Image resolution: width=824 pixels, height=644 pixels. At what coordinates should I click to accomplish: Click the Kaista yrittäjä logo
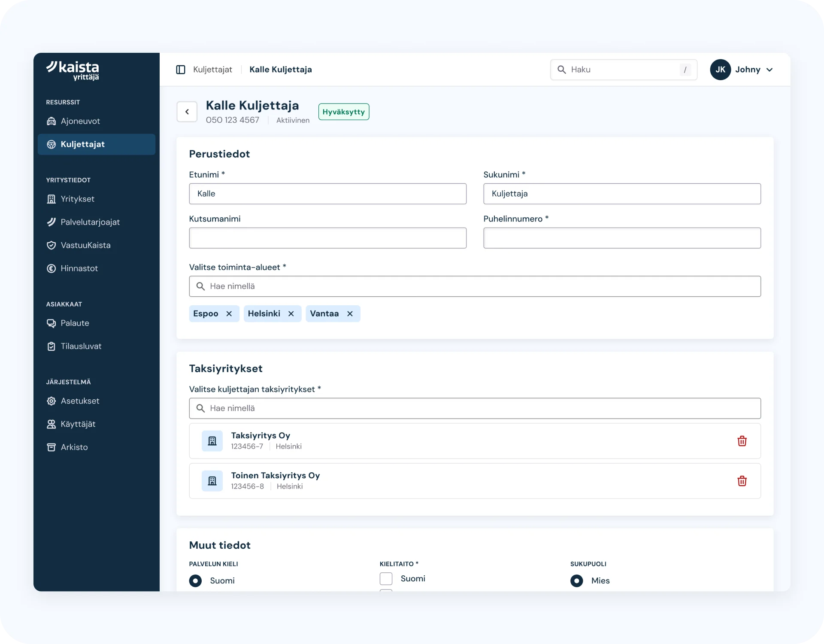pos(73,71)
